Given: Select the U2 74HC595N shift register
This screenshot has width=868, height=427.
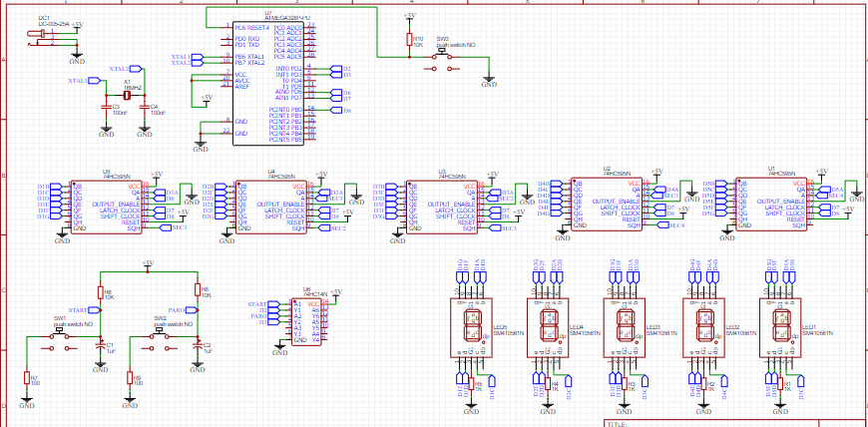Looking at the screenshot, I should pos(607,204).
